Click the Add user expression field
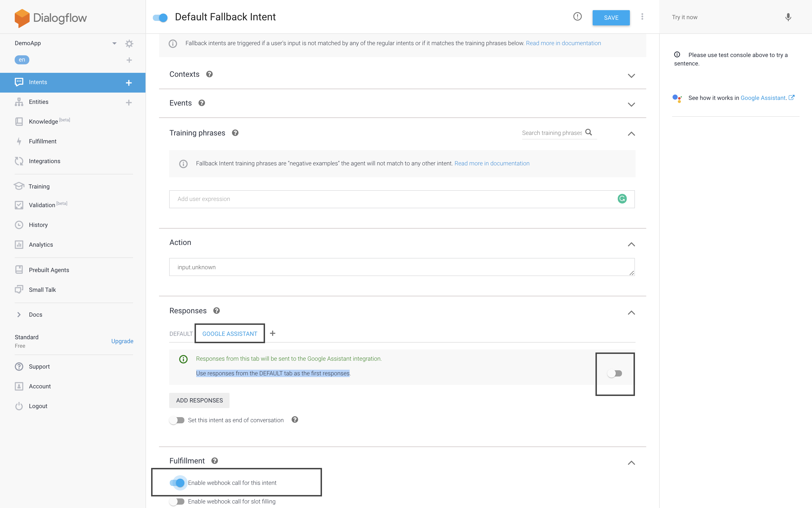812x508 pixels. click(402, 199)
